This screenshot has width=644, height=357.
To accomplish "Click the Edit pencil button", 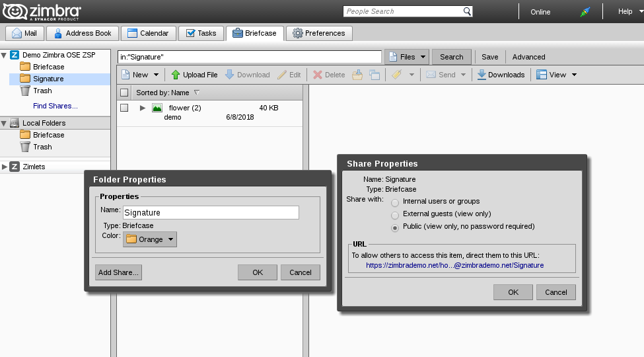I will 289,75.
